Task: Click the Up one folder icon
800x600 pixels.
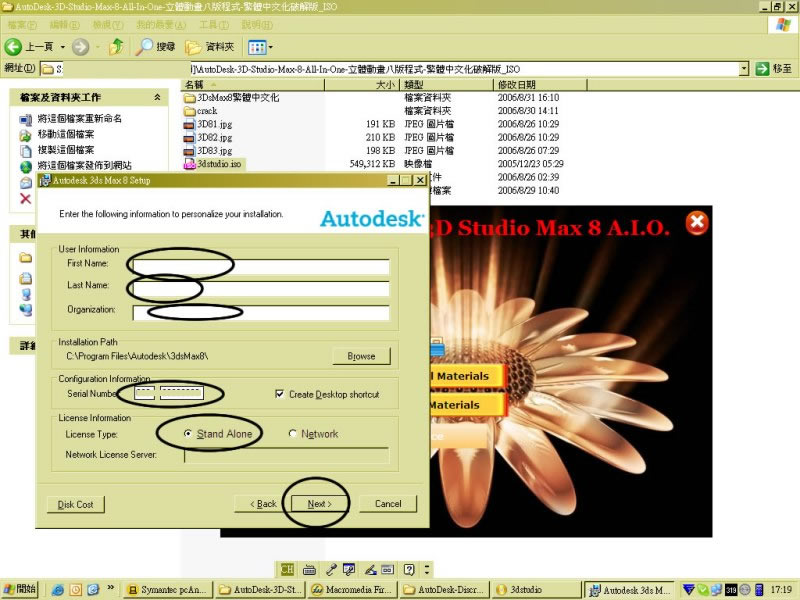Action: tap(118, 46)
